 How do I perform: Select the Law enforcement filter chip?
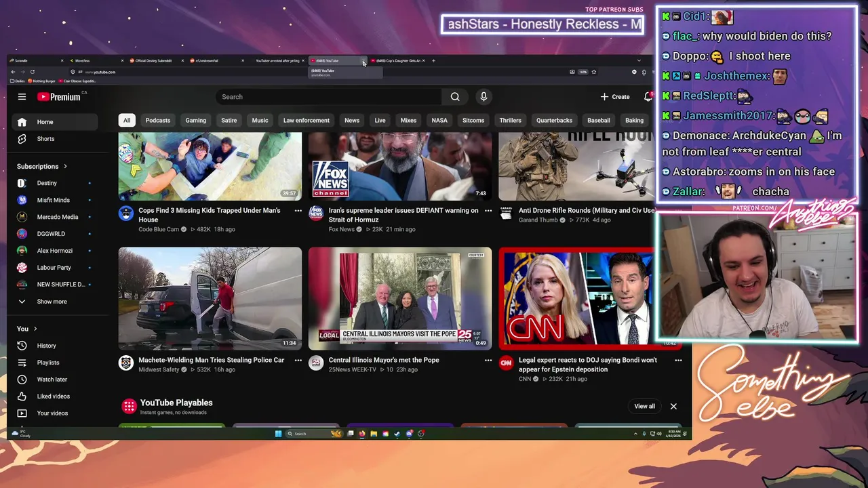point(307,121)
